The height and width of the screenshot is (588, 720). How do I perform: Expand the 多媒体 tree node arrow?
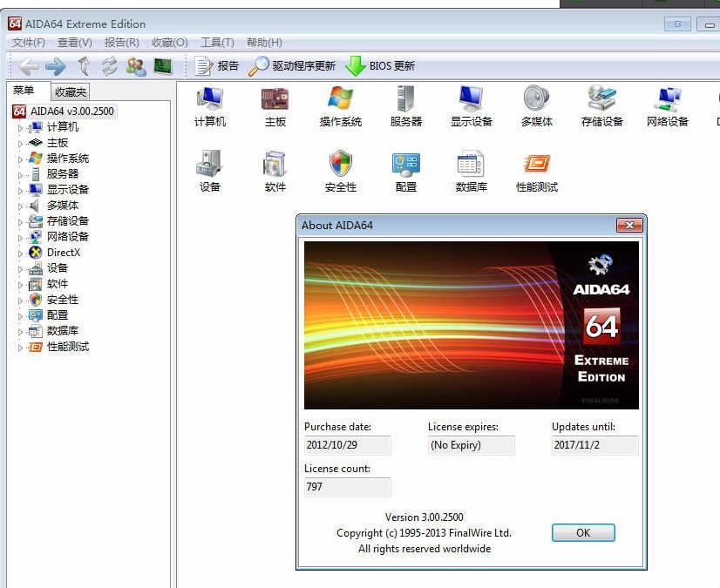(x=20, y=206)
